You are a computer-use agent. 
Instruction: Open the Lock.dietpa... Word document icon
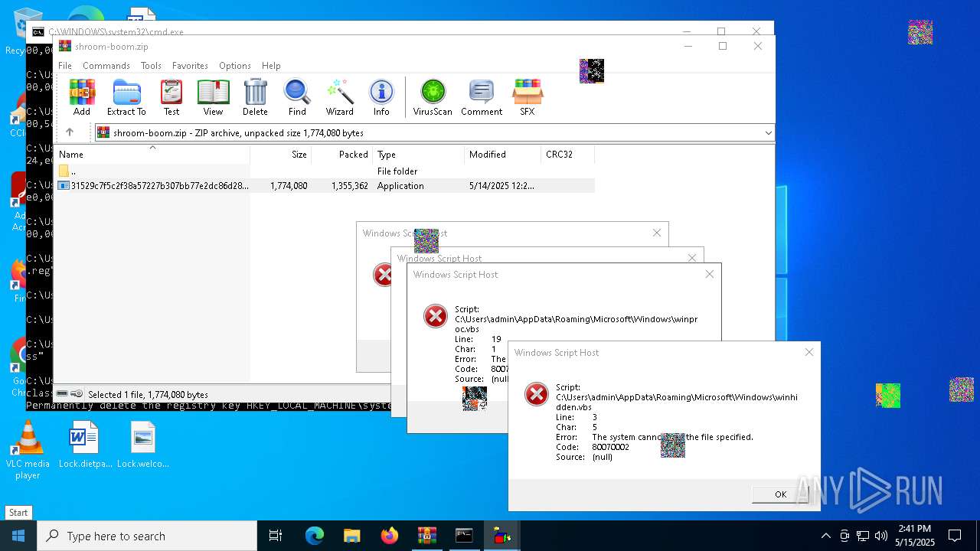[84, 445]
